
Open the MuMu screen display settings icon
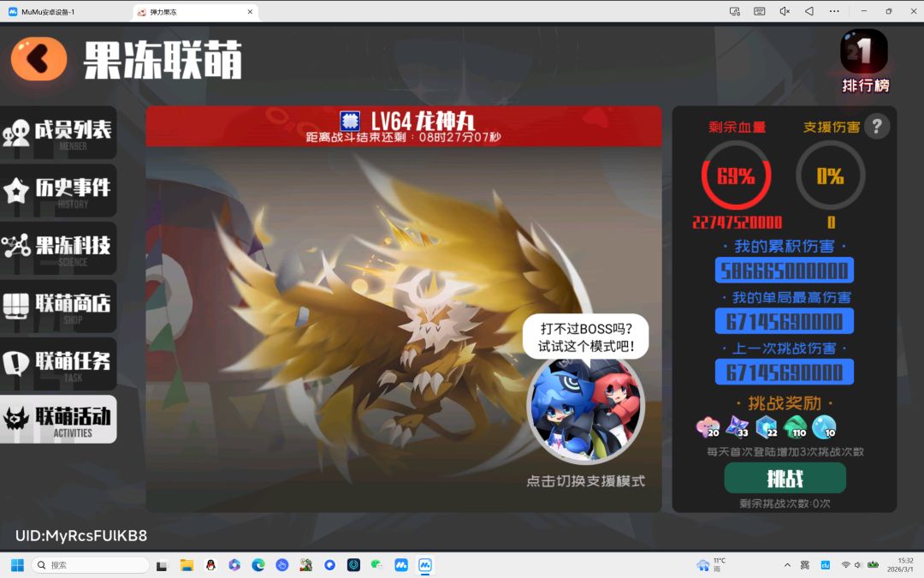coord(735,11)
